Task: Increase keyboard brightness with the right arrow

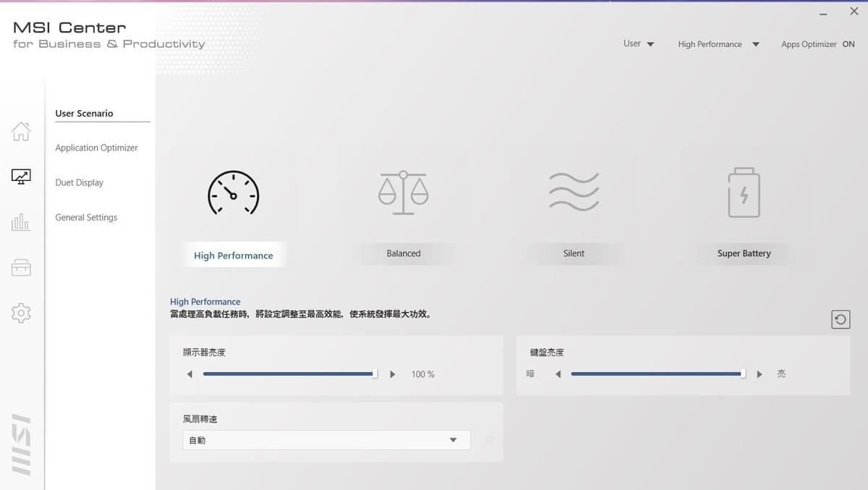Action: pos(759,374)
